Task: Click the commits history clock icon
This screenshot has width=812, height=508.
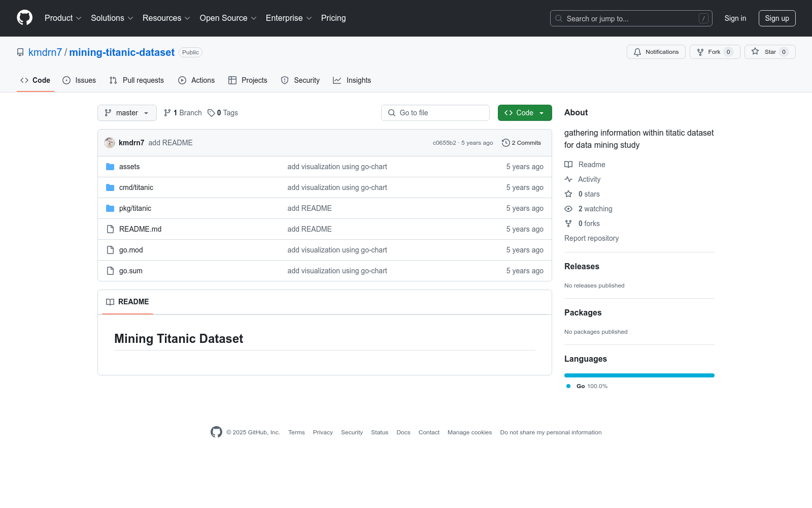Action: coord(505,143)
